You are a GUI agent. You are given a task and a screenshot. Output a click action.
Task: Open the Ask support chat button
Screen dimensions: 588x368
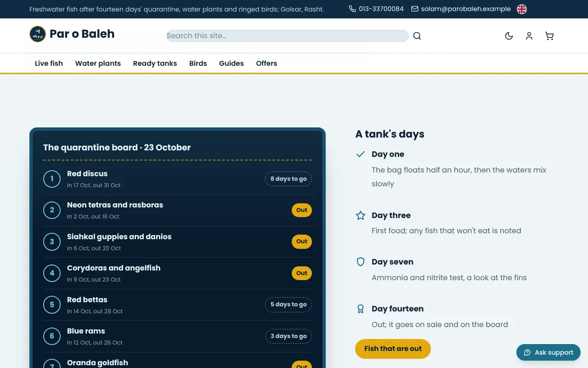click(548, 352)
